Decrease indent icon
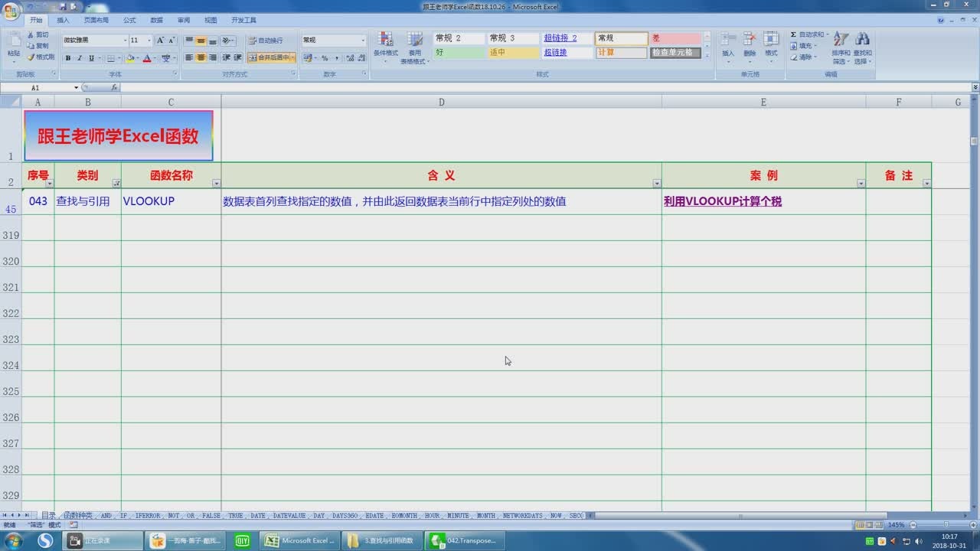The image size is (980, 551). [x=227, y=57]
